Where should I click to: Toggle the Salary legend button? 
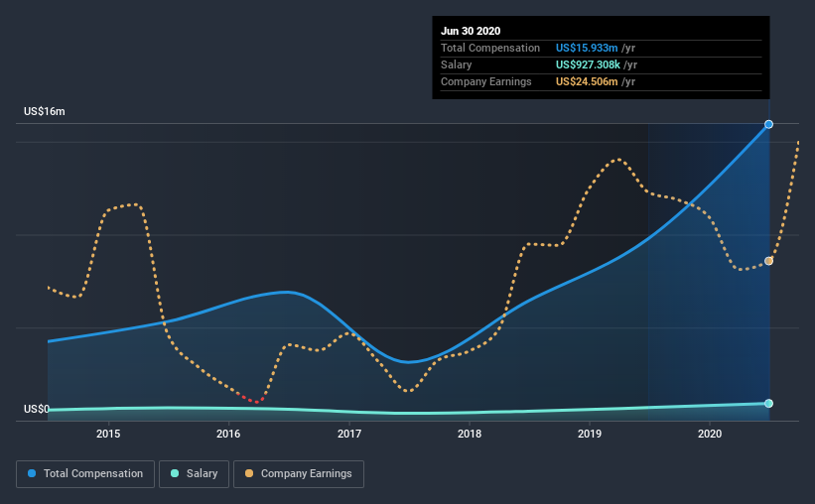[194, 474]
